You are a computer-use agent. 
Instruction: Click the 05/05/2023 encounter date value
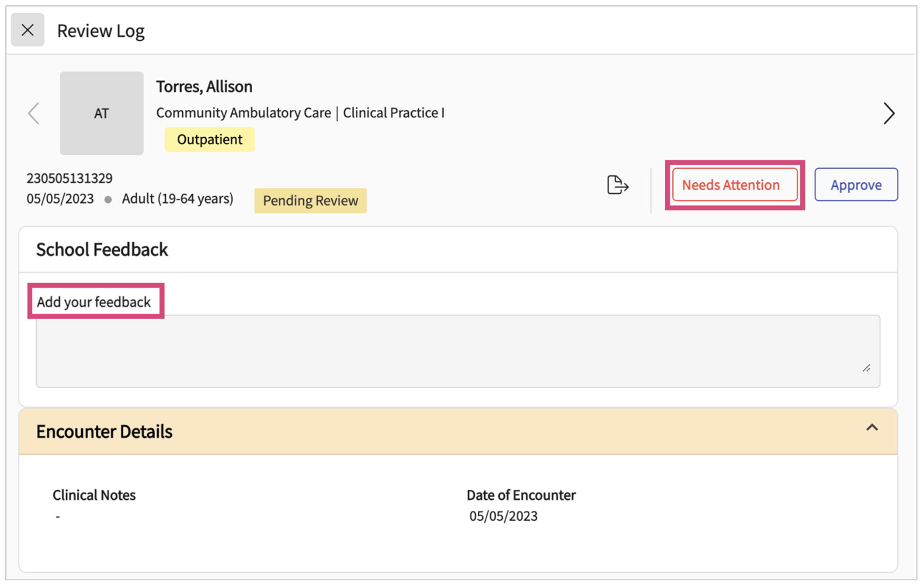pyautogui.click(x=503, y=516)
